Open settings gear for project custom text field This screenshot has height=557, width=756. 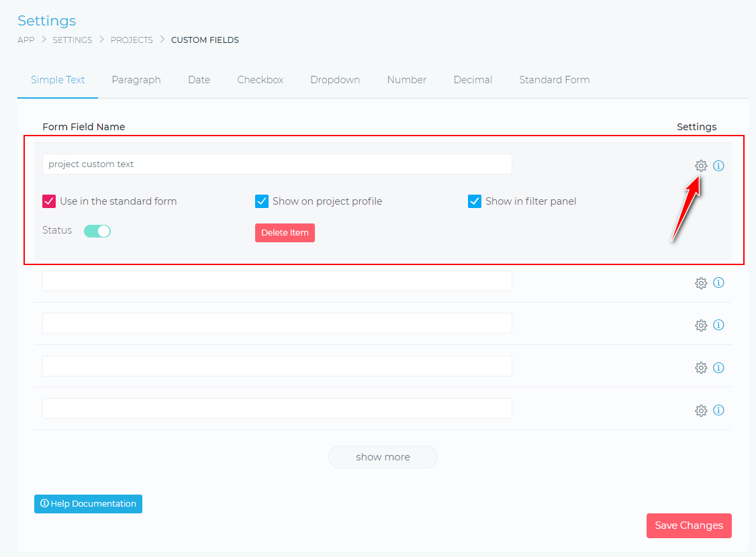(x=701, y=165)
